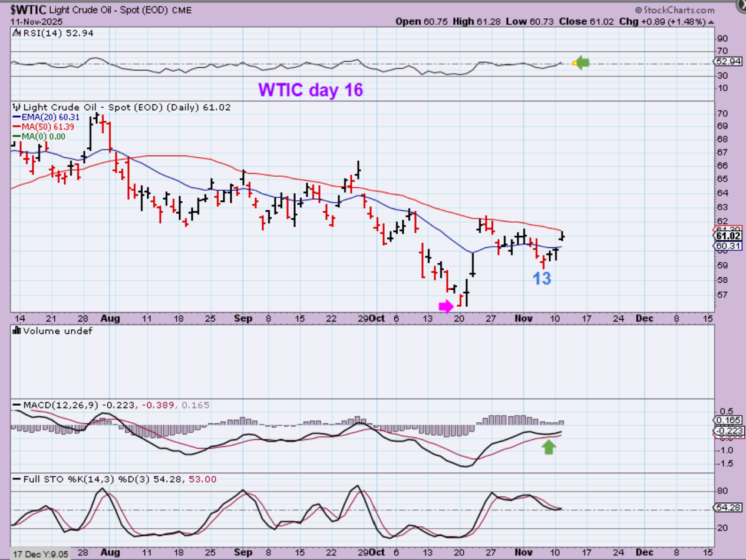Click the $WTIC ticker symbol
Screen dimensions: 746x560
point(29,10)
